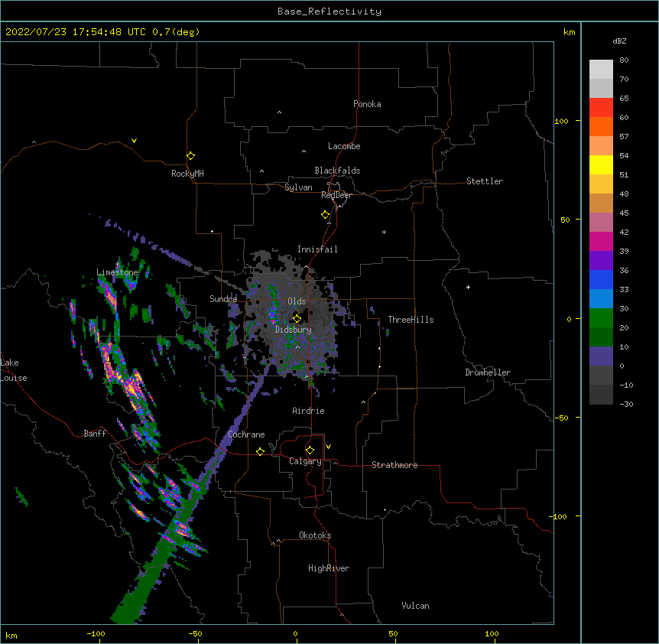Screen dimensions: 659x644
Task: Click the Sylvan label on the map
Action: 298,187
